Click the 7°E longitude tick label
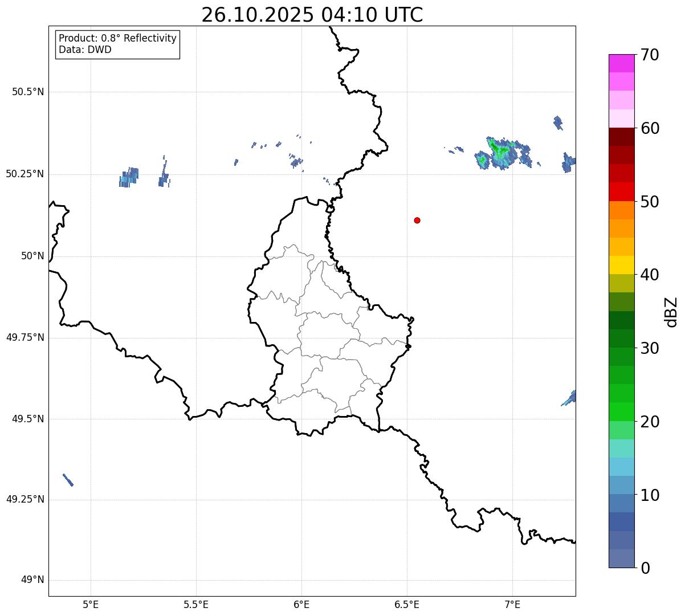This screenshot has height=616, width=685. click(x=512, y=604)
